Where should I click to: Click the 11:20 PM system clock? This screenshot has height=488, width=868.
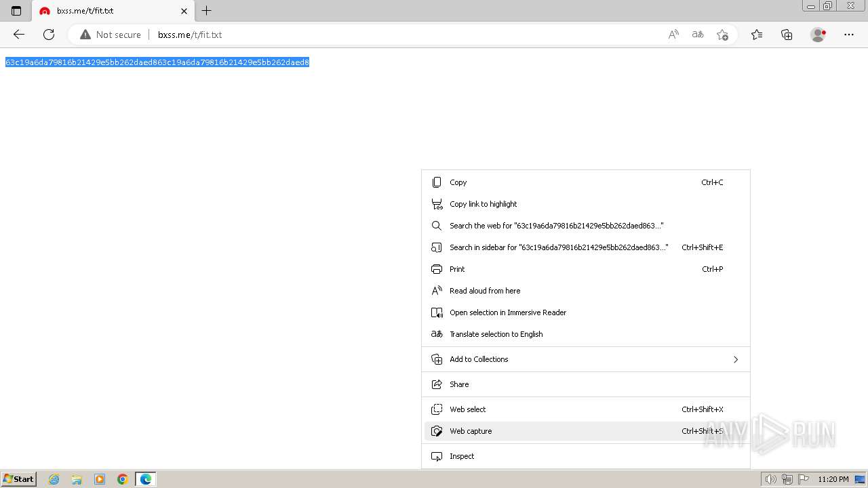833,479
